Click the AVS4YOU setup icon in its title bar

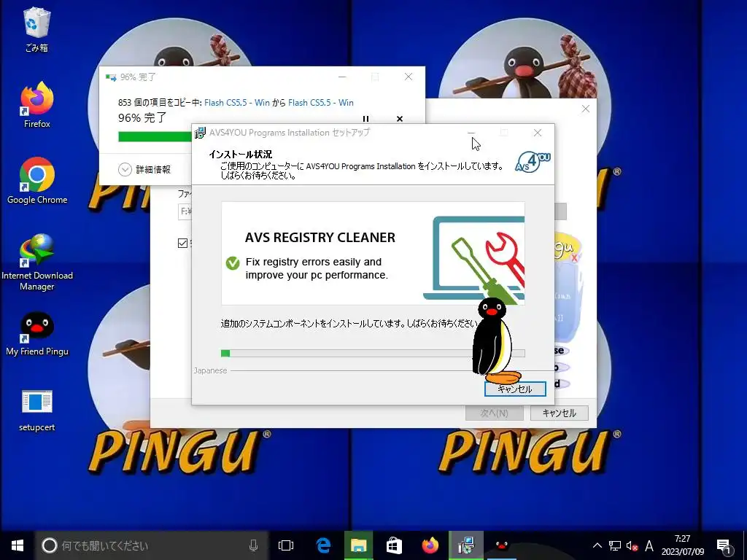[x=200, y=133]
